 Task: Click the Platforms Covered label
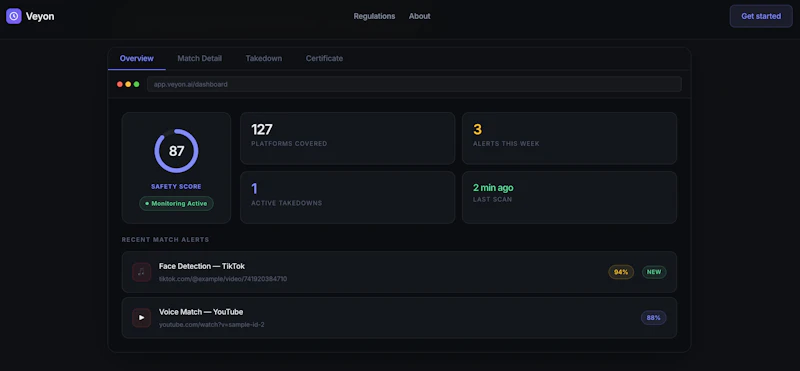(289, 144)
